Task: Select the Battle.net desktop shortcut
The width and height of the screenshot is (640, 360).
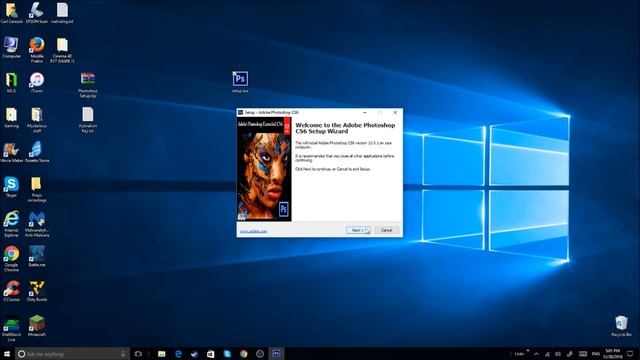Action: [37, 256]
